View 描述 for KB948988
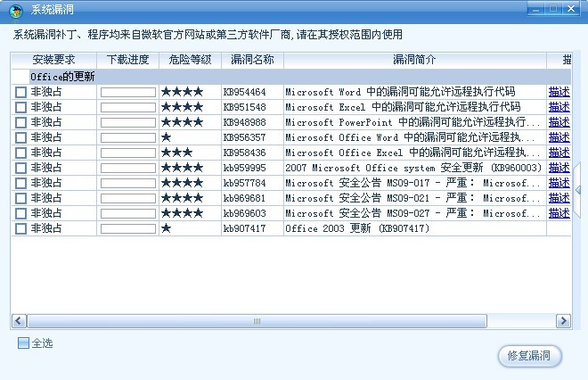This screenshot has height=380, width=588. pos(559,122)
